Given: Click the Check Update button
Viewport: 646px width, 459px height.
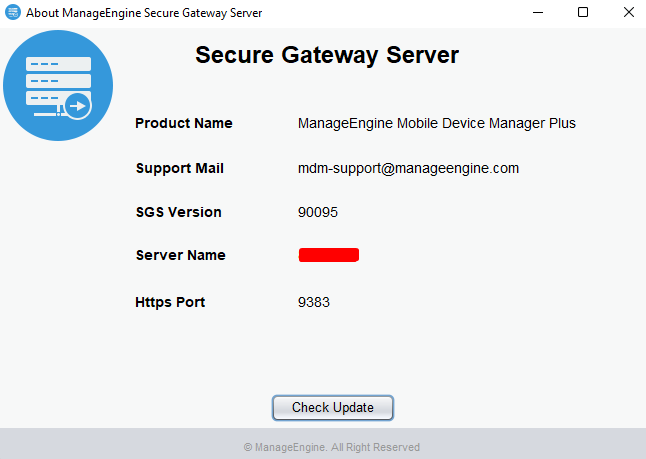Looking at the screenshot, I should click(333, 407).
